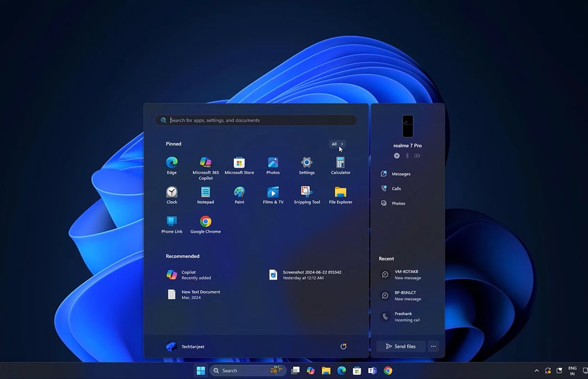The height and width of the screenshot is (379, 588).
Task: Open the Paint app
Action: pos(239,195)
